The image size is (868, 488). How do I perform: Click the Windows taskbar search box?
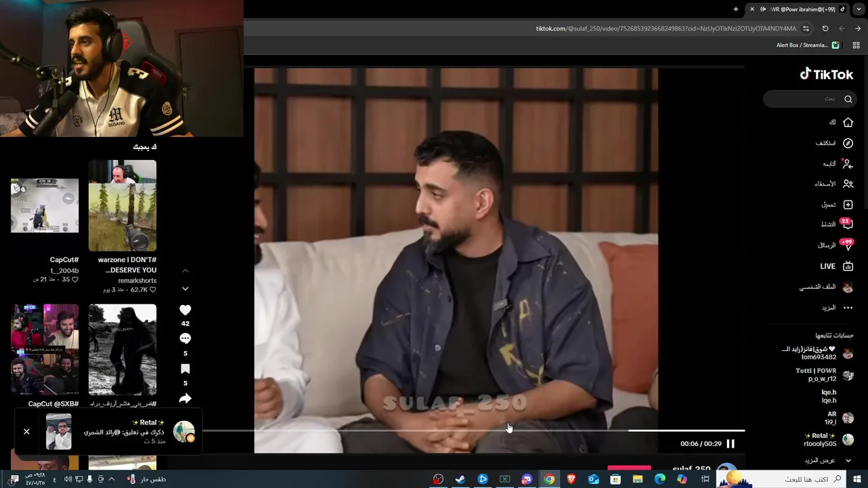(x=781, y=479)
